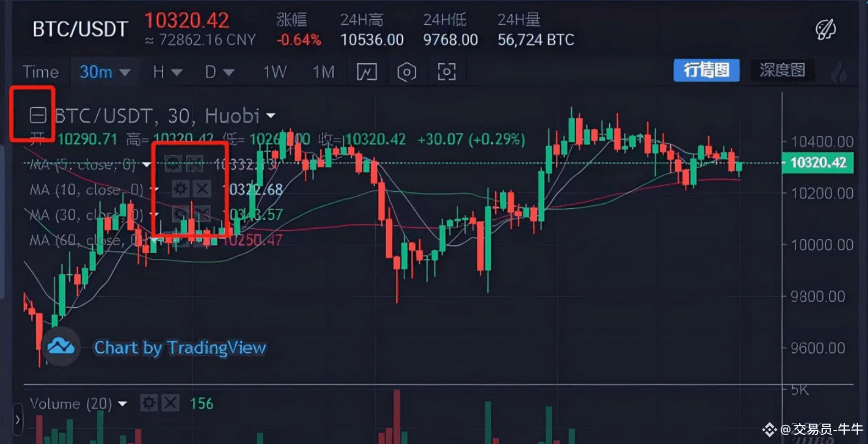Select the 1W interval
This screenshot has width=868, height=444.
[x=275, y=72]
